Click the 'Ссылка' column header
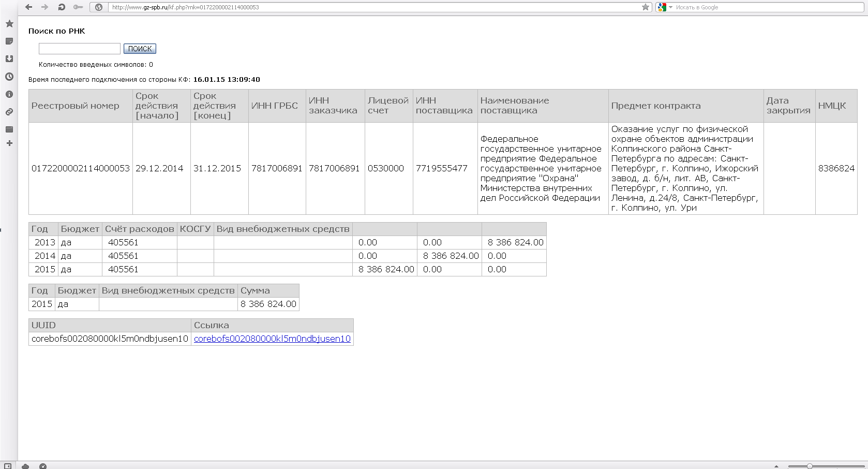Screen dimensions: 868x469 pyautogui.click(x=273, y=325)
